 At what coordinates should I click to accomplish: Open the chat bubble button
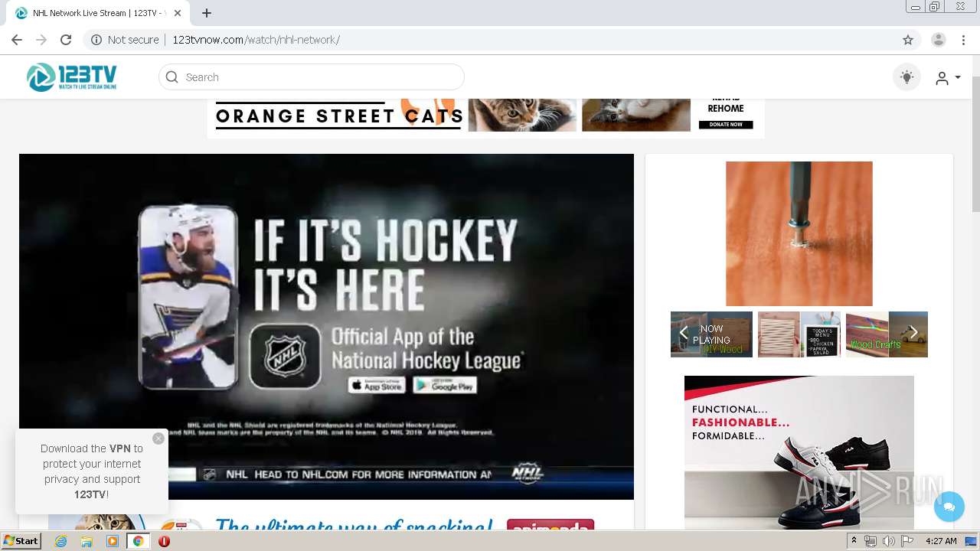(x=949, y=507)
